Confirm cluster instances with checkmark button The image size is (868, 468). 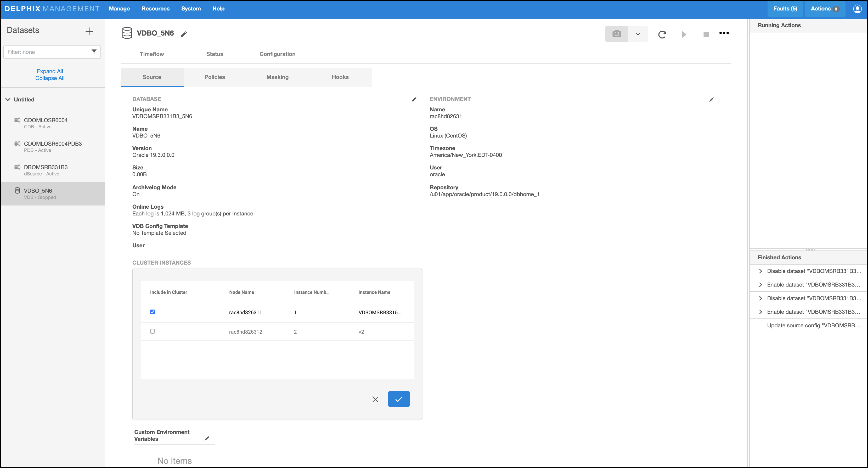tap(398, 399)
